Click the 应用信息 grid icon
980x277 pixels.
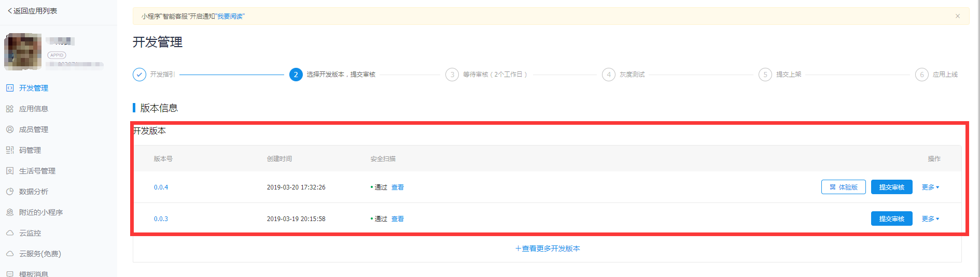click(10, 109)
